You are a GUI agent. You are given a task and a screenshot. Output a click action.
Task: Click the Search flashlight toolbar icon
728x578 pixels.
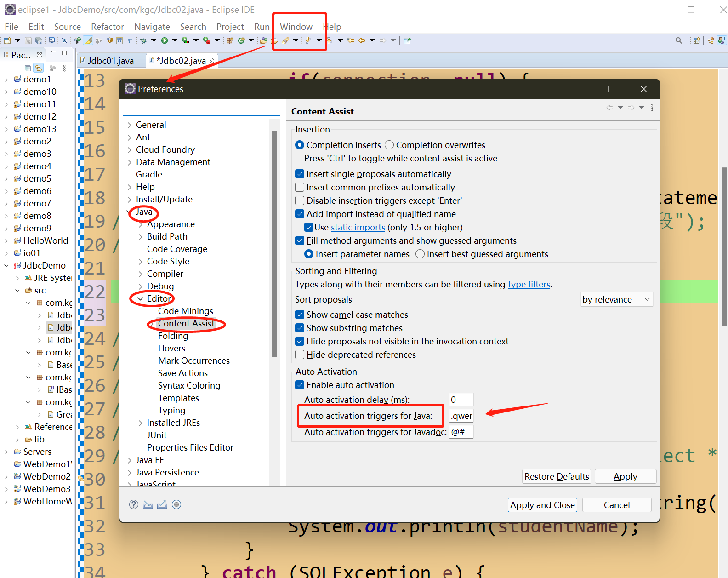pos(285,40)
